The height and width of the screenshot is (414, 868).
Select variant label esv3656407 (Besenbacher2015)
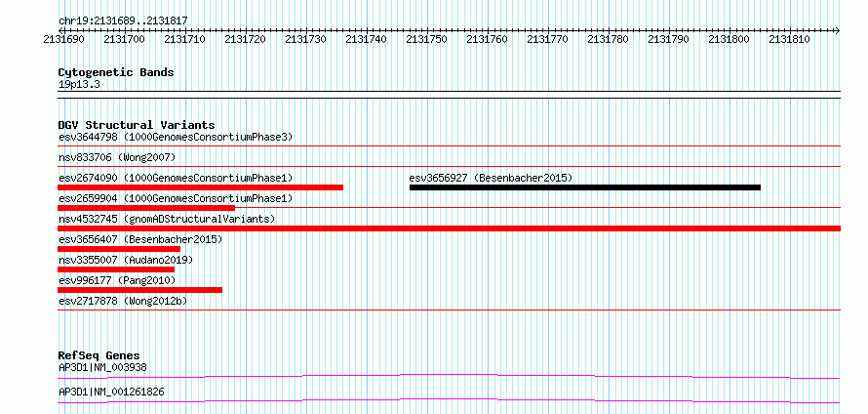(140, 239)
